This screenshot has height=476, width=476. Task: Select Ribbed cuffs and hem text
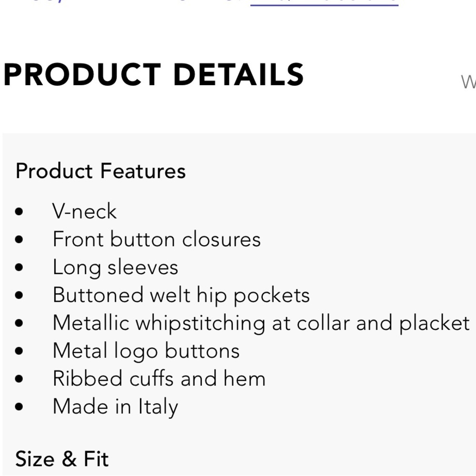(159, 379)
